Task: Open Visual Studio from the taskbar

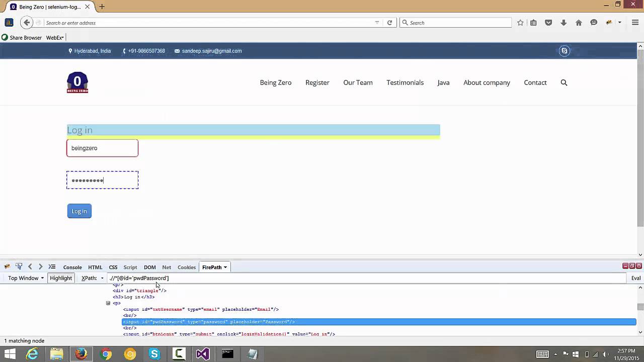Action: (203, 354)
